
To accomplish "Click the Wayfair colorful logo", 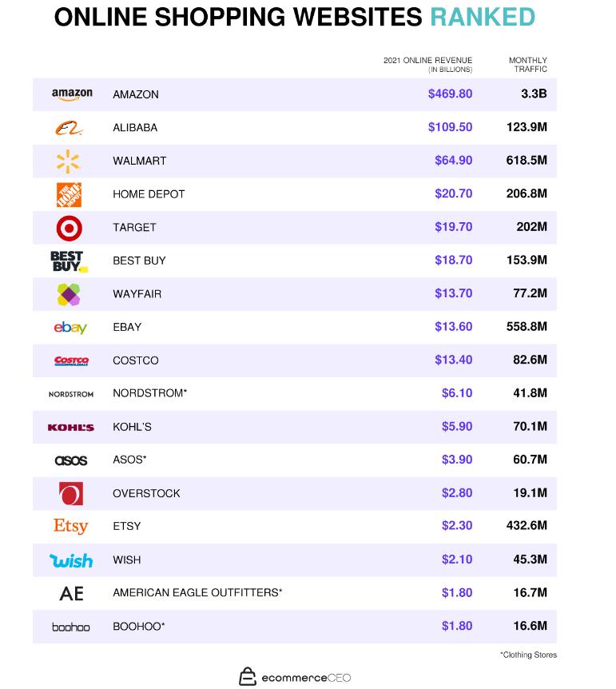I will (70, 294).
